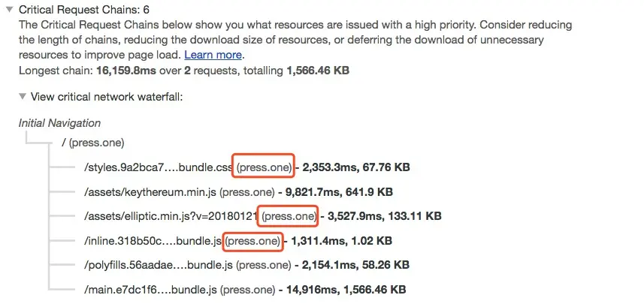Click the 14,916ms, 1,566.46 KB timing
Image resolution: width=644 pixels, height=304 pixels.
point(354,289)
